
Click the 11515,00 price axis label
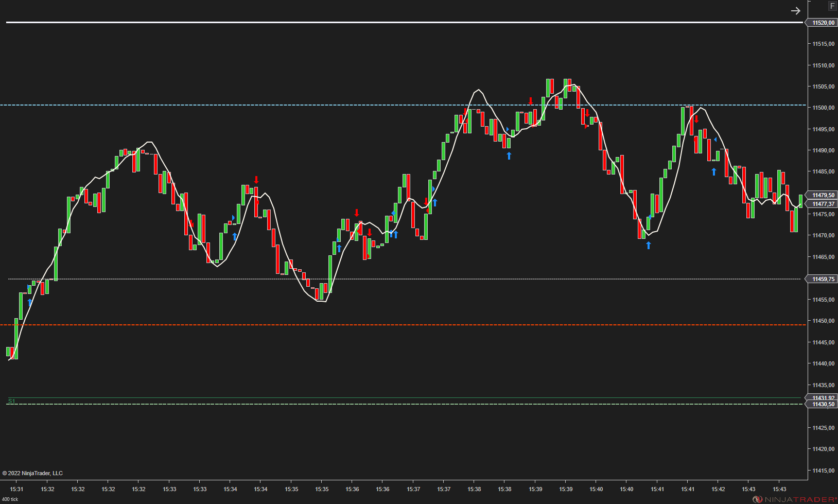tap(824, 44)
